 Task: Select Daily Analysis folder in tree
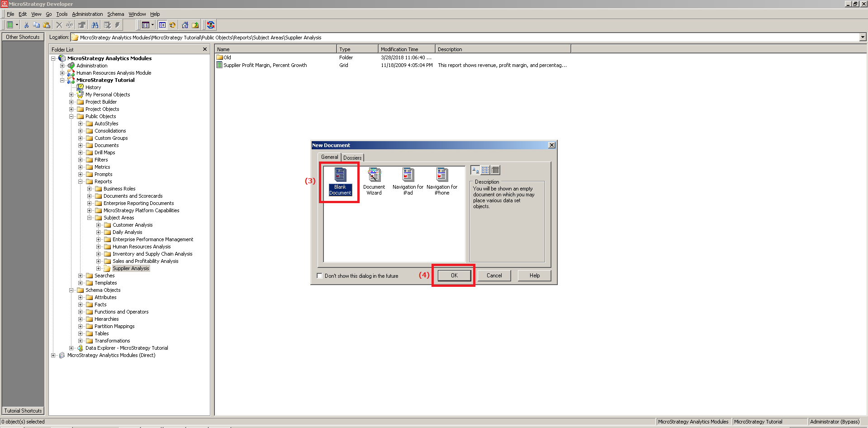127,232
